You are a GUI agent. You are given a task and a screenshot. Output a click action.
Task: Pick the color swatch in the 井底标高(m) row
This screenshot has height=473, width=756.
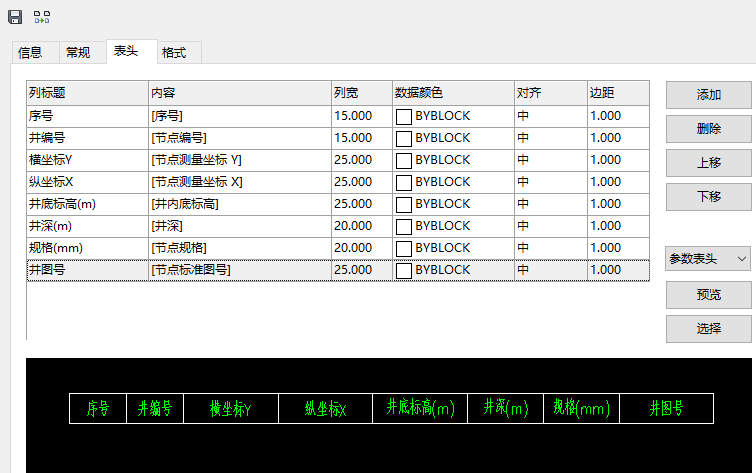(x=404, y=205)
